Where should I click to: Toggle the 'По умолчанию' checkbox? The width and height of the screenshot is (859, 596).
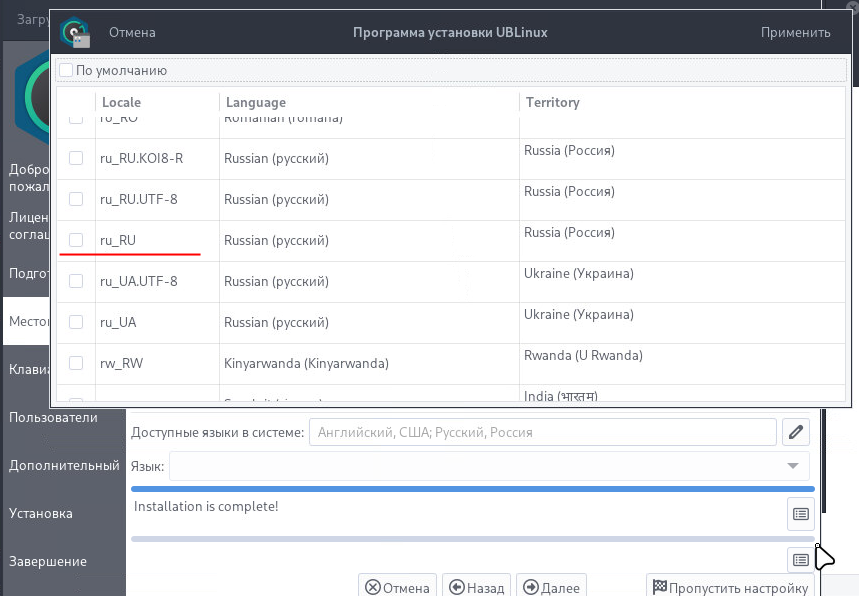click(x=66, y=70)
